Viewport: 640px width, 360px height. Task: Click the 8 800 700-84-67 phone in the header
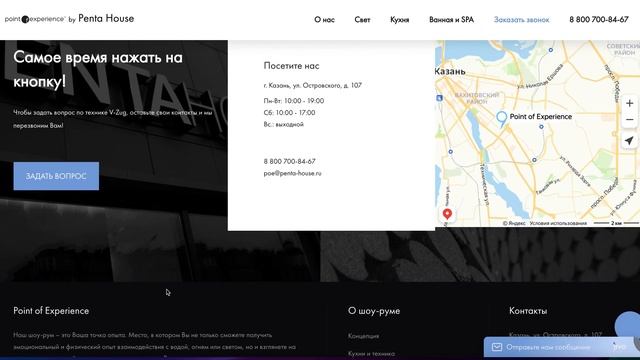pyautogui.click(x=599, y=20)
